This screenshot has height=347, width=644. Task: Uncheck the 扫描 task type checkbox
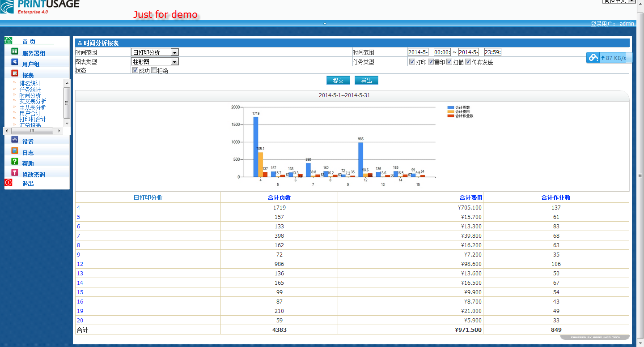[x=449, y=62]
